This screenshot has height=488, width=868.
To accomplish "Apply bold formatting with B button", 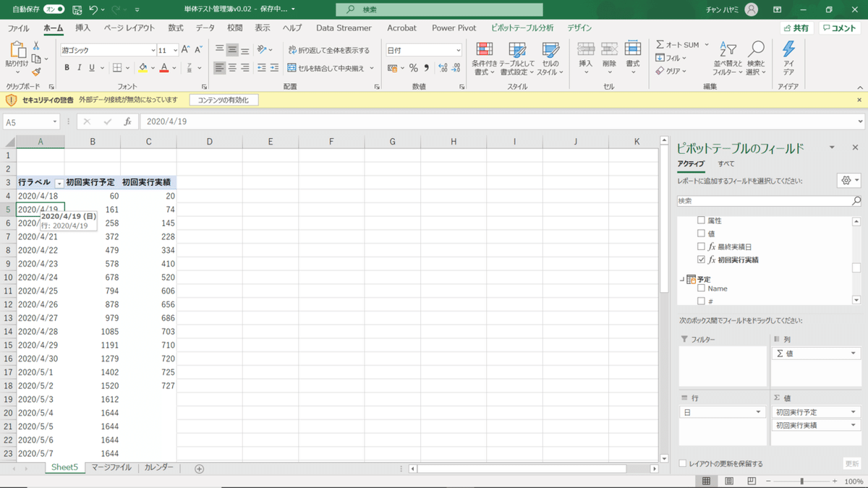I will [x=67, y=68].
